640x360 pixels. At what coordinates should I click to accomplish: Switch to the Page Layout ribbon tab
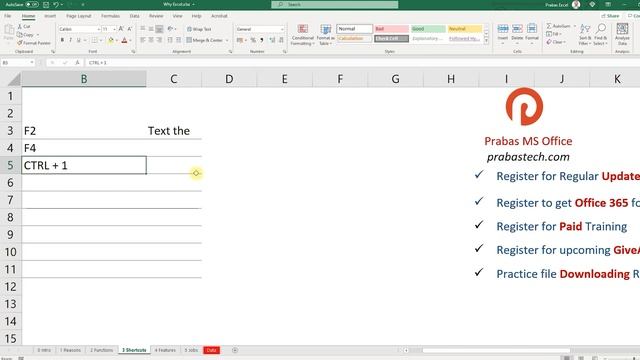pyautogui.click(x=78, y=16)
